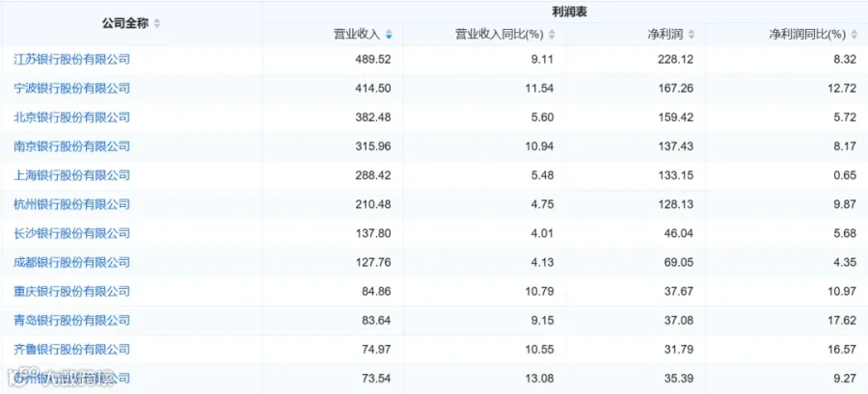Select revenue growth cell 9.11

541,59
